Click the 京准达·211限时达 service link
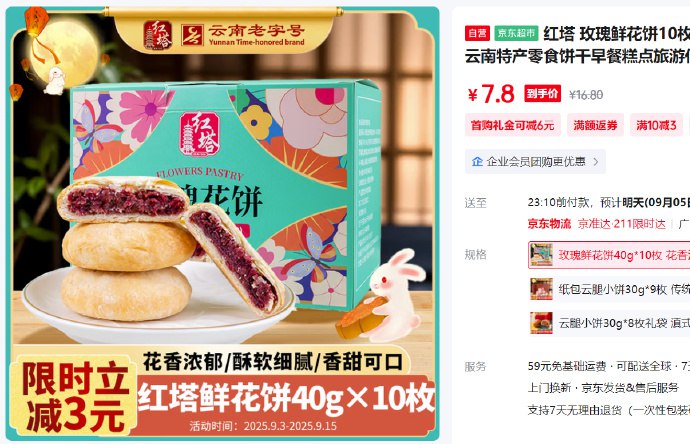 [621, 224]
